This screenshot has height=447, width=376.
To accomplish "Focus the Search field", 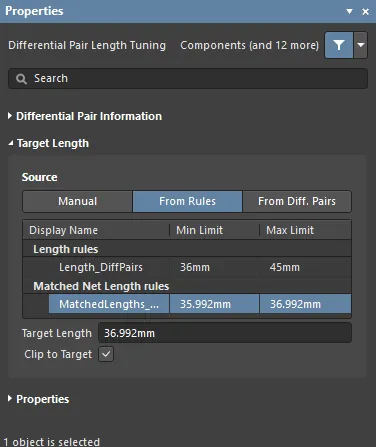I will (x=188, y=79).
